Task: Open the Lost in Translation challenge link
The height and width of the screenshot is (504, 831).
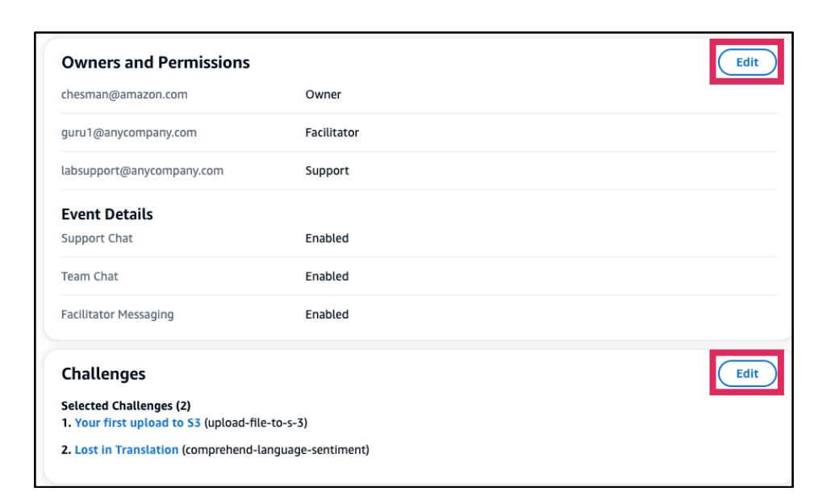Action: tap(126, 449)
